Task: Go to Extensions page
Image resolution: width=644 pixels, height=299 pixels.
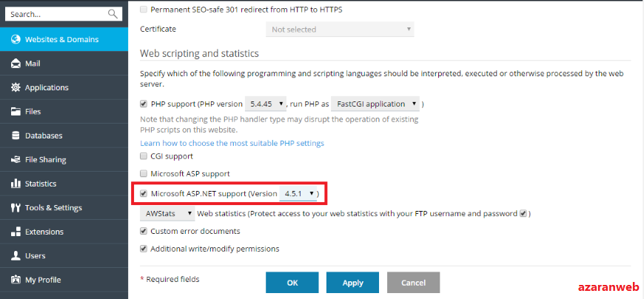Action: click(64, 232)
